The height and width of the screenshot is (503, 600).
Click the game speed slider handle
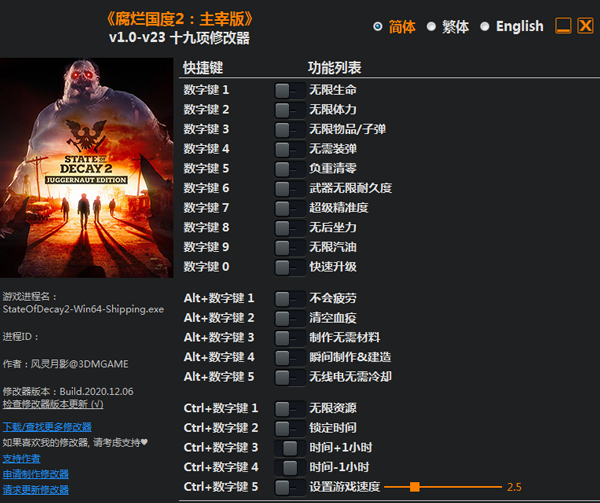[415, 487]
